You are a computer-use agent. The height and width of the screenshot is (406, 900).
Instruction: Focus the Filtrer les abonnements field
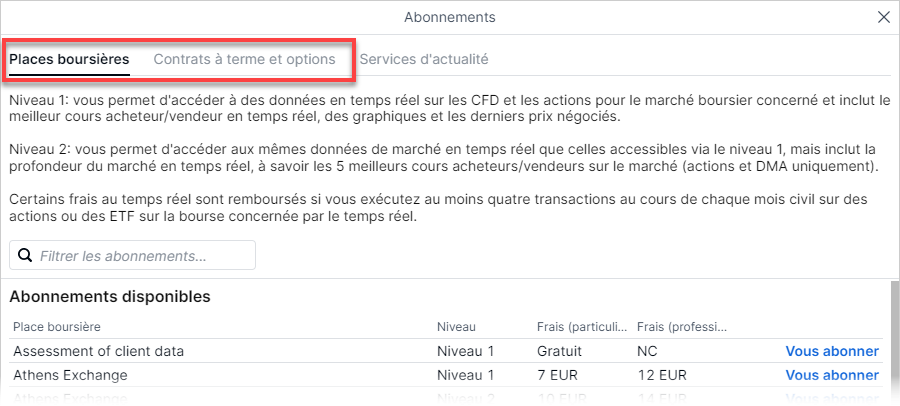(x=133, y=255)
